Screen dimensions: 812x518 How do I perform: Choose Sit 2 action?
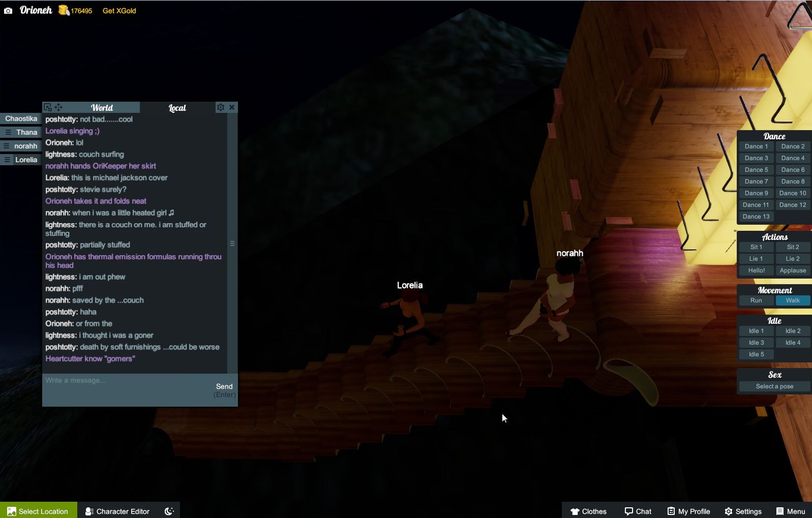[x=793, y=247]
